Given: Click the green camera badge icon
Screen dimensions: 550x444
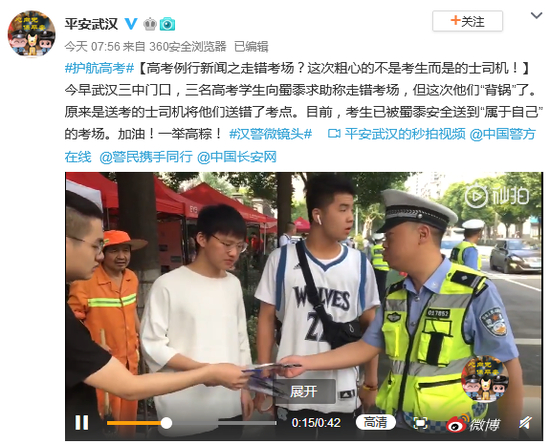Looking at the screenshot, I should point(167,24).
